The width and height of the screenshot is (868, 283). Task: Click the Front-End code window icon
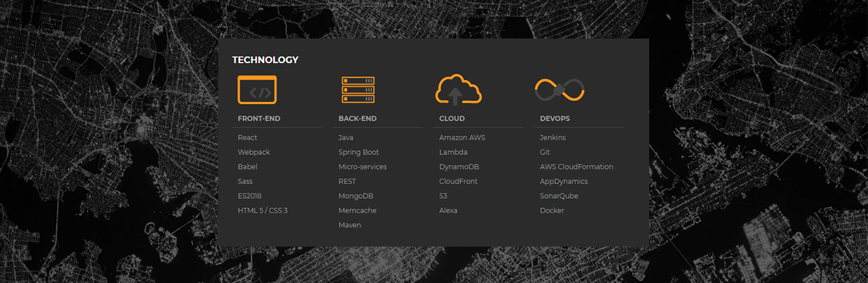click(257, 90)
